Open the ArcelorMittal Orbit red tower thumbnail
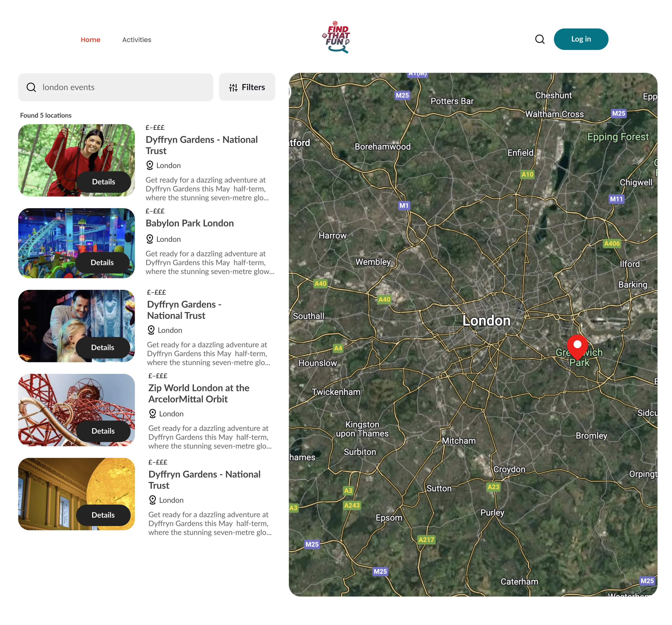This screenshot has width=672, height=625. coord(76,410)
